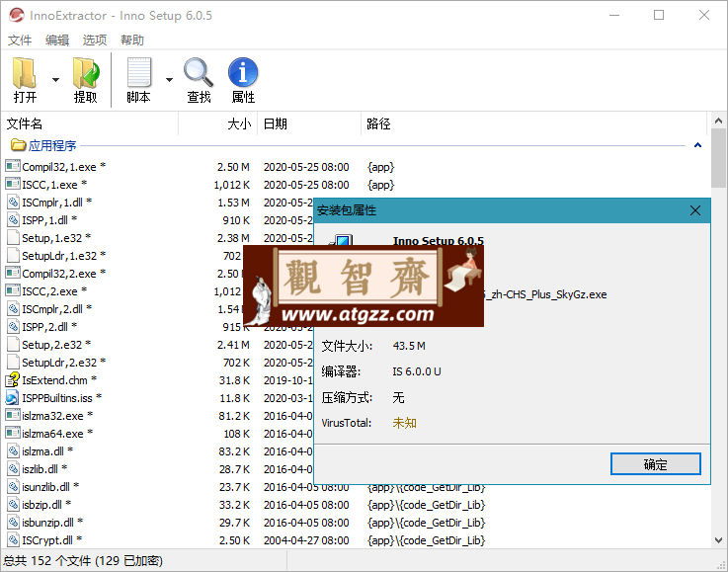This screenshot has width=728, height=572.
Task: Confirm the dialog with 确定 button
Action: (655, 463)
